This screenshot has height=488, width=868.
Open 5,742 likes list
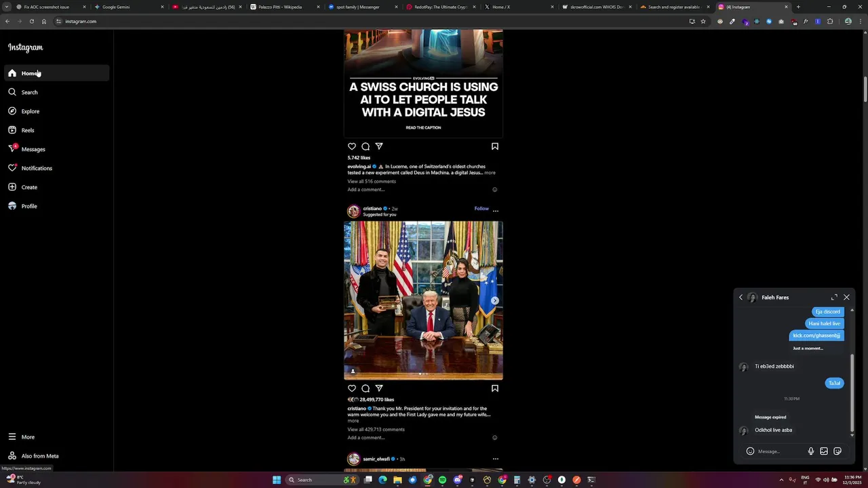point(359,158)
